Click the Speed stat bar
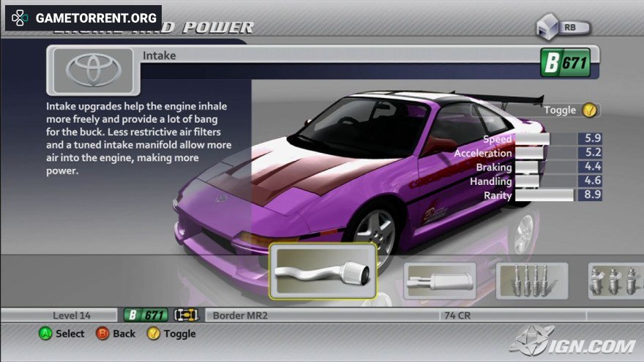This screenshot has height=362, width=644. point(546,139)
